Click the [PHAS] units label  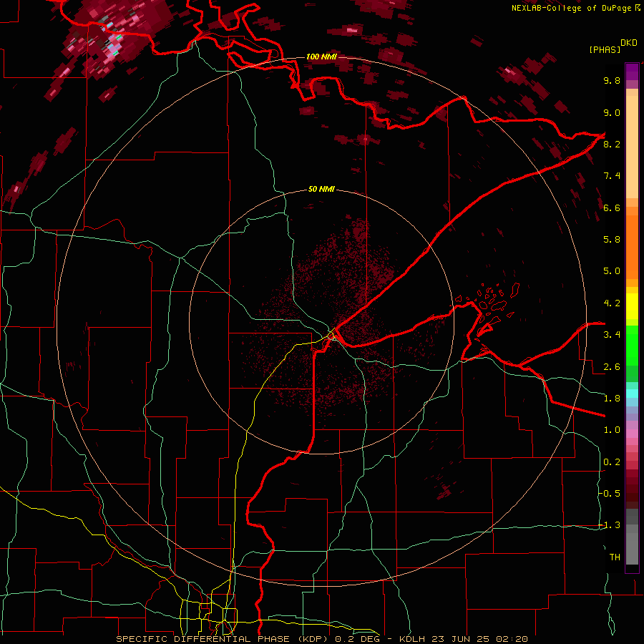[x=604, y=49]
